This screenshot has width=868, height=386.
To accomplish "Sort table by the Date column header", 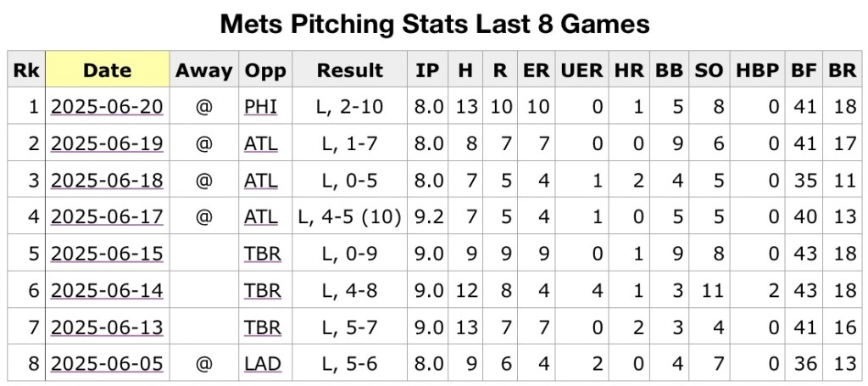I will click(x=107, y=70).
